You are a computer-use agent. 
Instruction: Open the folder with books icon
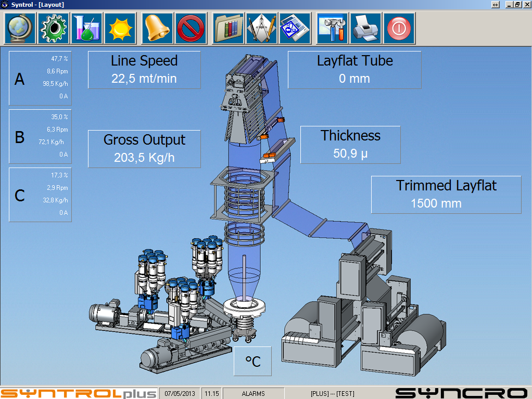(x=228, y=28)
